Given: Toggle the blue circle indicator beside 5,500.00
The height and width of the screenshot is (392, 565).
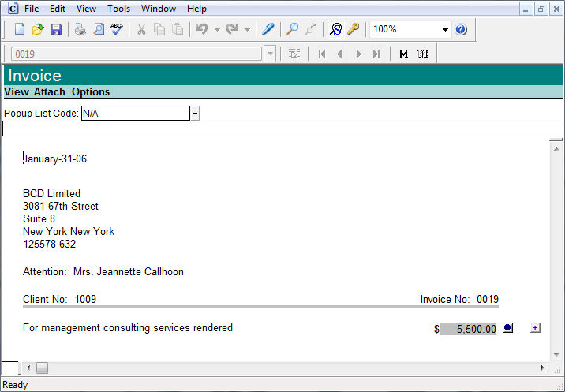Looking at the screenshot, I should tap(507, 328).
